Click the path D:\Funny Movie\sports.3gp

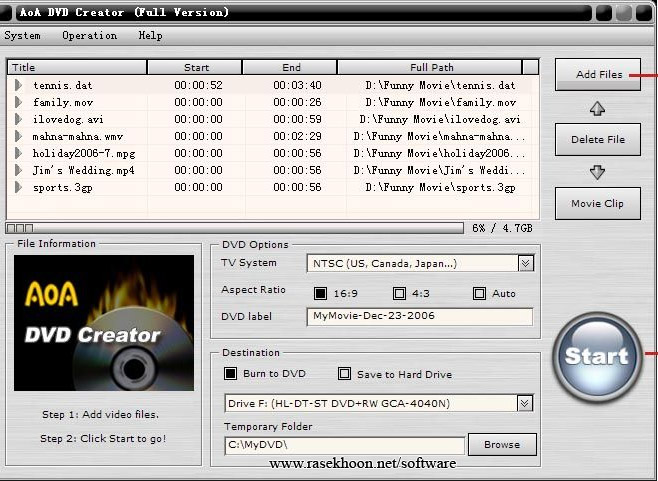440,187
